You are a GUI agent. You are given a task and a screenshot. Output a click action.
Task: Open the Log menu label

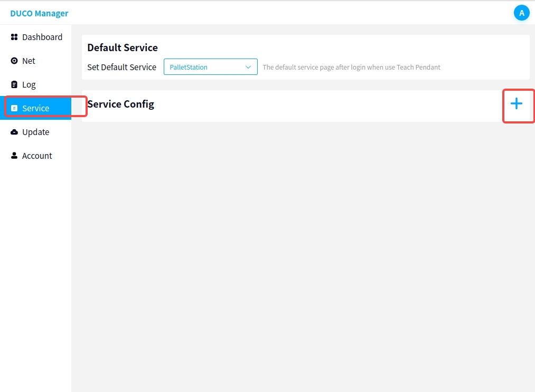(x=29, y=84)
